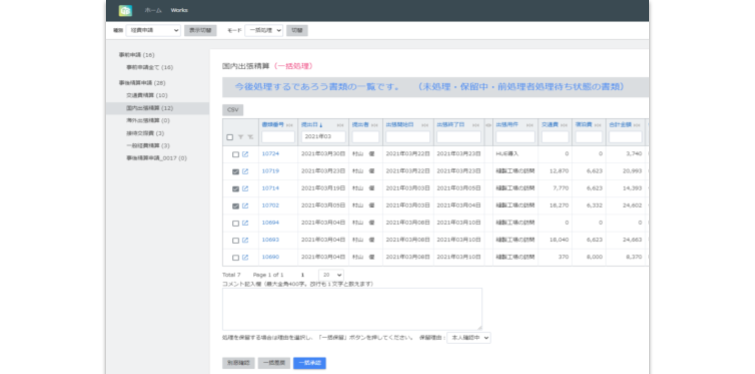Image resolution: width=755 pixels, height=374 pixels.
Task: Open document 10693 via its edit icon
Action: 245,240
